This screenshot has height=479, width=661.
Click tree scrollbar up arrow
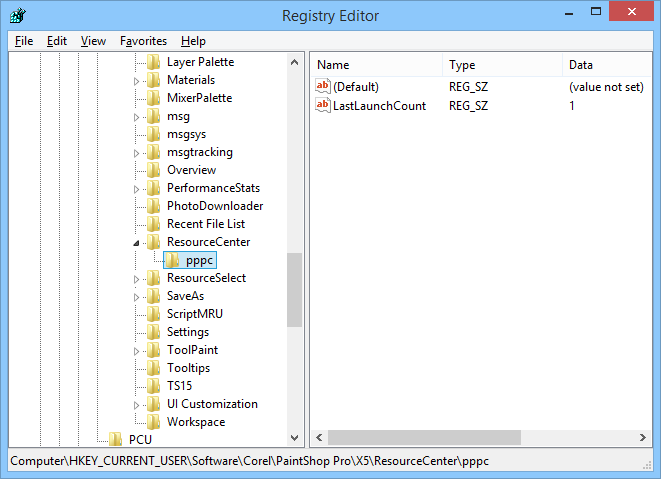point(295,62)
